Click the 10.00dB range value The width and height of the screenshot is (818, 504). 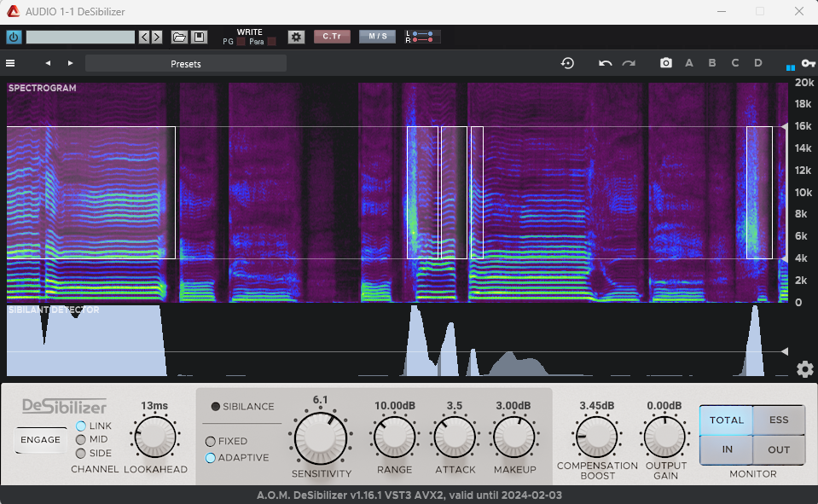[x=395, y=405]
